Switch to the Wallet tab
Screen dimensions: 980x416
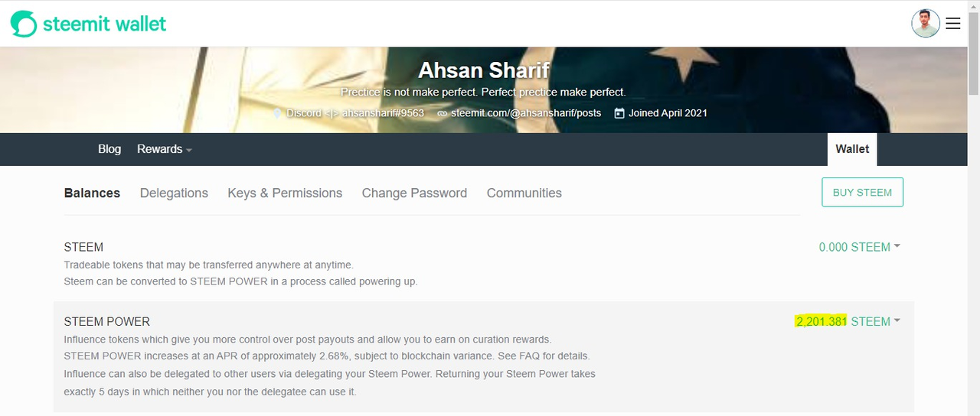click(x=852, y=149)
